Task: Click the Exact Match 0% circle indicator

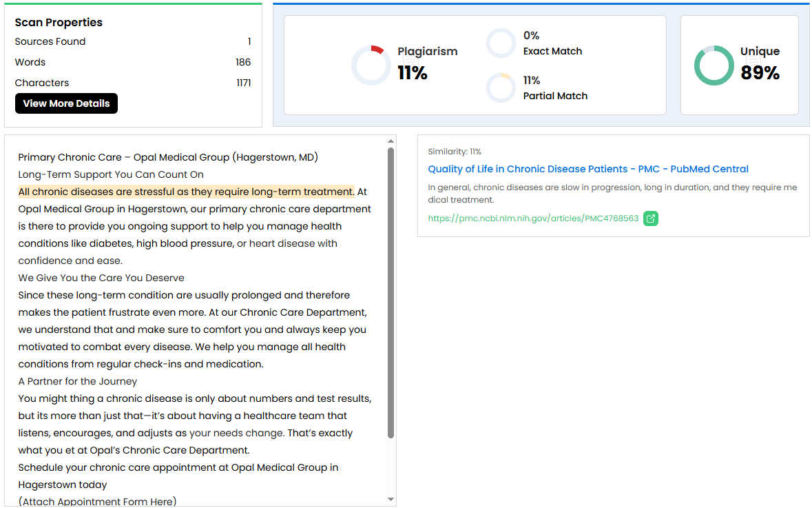Action: pos(501,43)
